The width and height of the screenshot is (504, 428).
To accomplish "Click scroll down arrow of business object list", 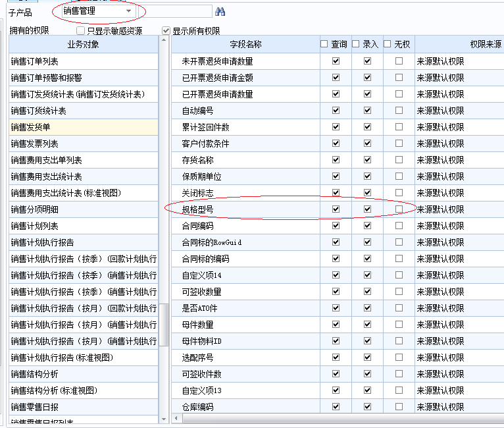I will [x=164, y=418].
